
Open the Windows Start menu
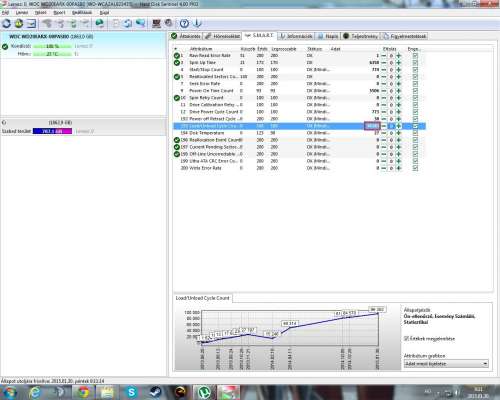(x=10, y=392)
